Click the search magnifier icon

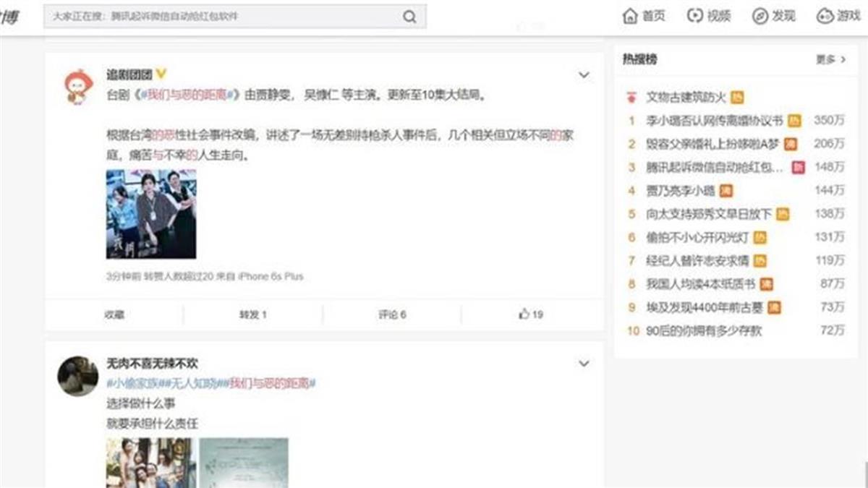click(x=409, y=16)
